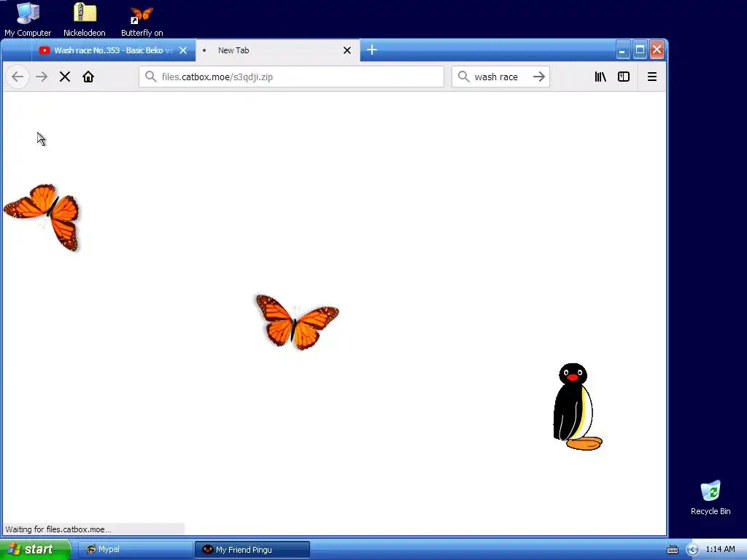Close the New Tab tab
Image resolution: width=747 pixels, height=560 pixels.
[347, 50]
